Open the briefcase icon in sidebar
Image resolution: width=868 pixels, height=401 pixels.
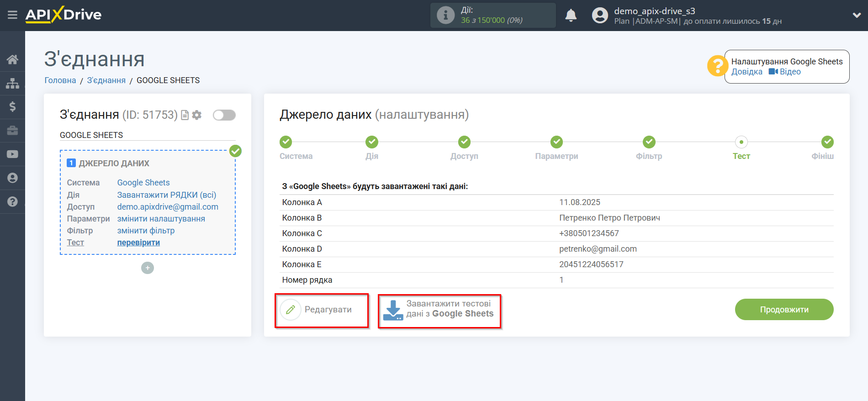12,131
